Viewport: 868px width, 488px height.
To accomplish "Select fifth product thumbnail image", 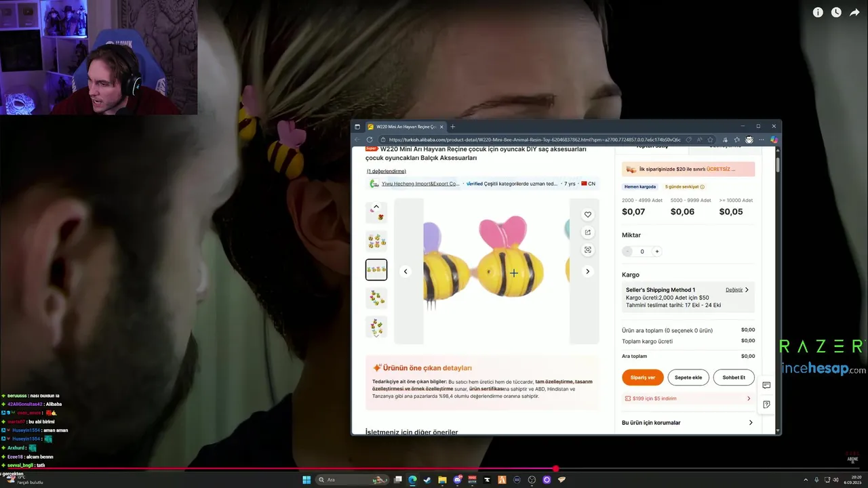I will click(376, 326).
